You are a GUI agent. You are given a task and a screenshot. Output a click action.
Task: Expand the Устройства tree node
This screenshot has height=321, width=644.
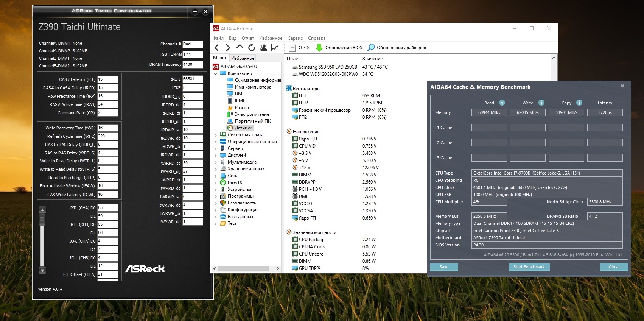tap(216, 189)
